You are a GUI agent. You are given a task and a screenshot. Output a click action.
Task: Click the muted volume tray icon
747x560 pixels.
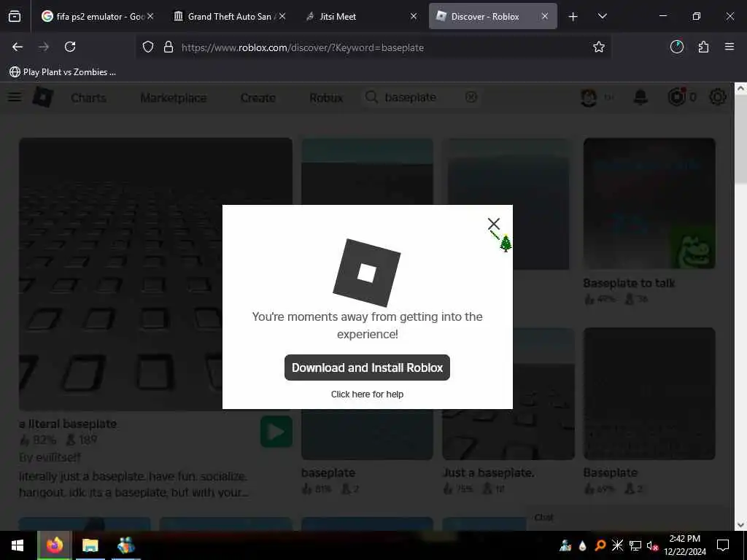651,545
